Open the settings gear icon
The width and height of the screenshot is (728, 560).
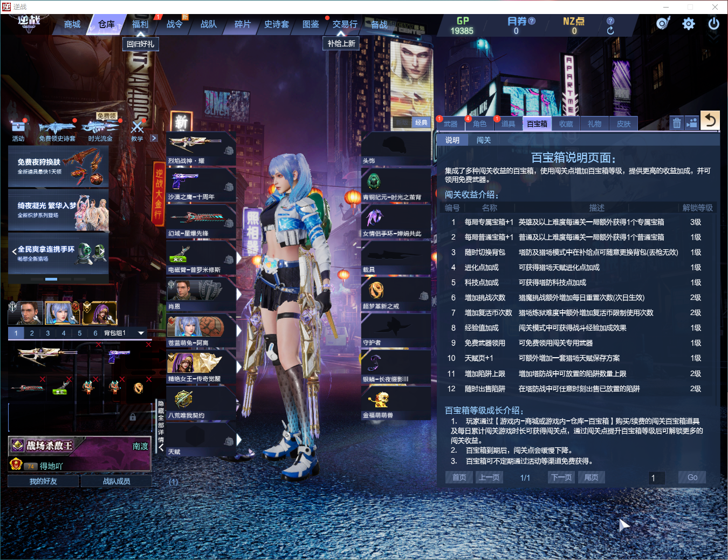click(x=689, y=24)
